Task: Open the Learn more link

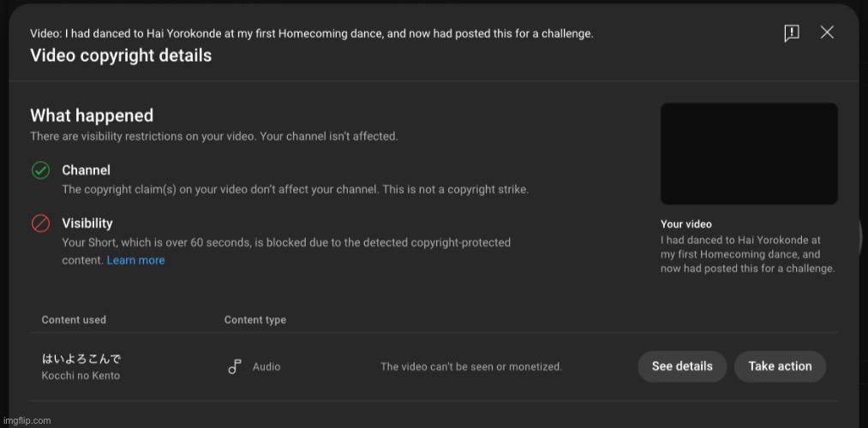Action: pyautogui.click(x=135, y=260)
